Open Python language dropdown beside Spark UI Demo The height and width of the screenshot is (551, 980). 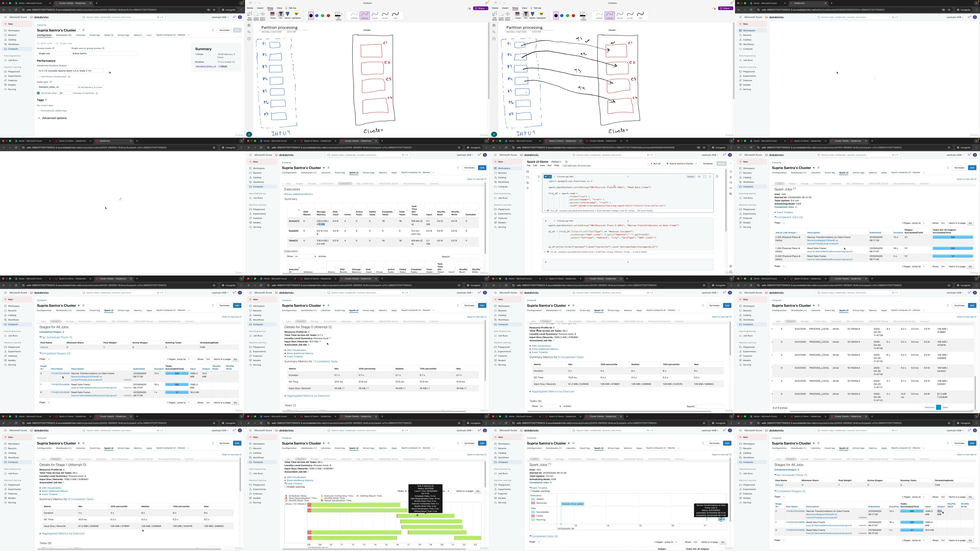pyautogui.click(x=556, y=162)
